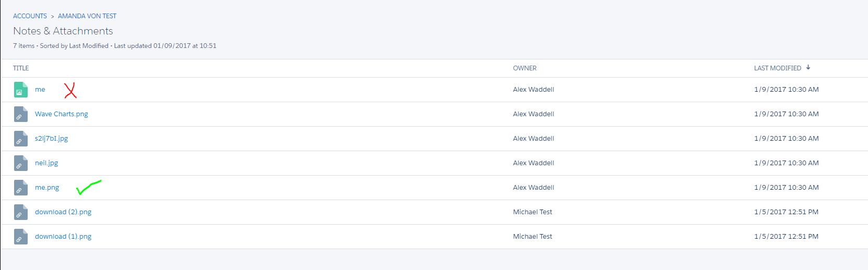
Task: Go to Accounts in the breadcrumb
Action: tap(30, 16)
